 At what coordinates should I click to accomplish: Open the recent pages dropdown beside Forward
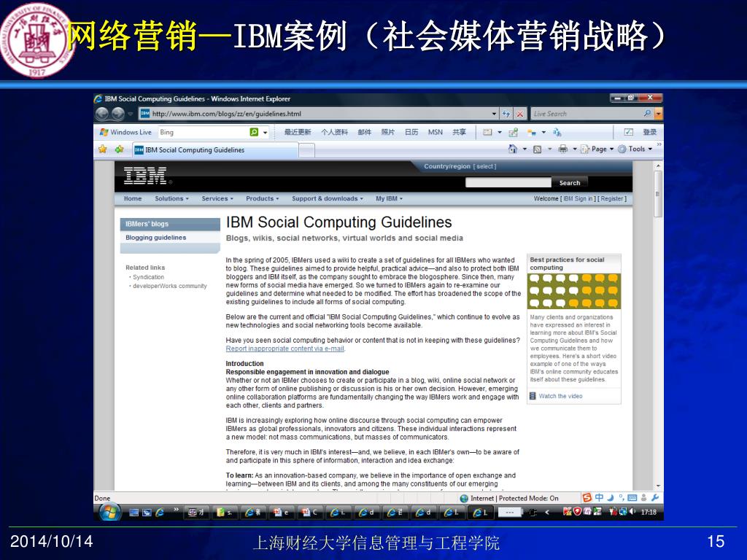pyautogui.click(x=130, y=114)
